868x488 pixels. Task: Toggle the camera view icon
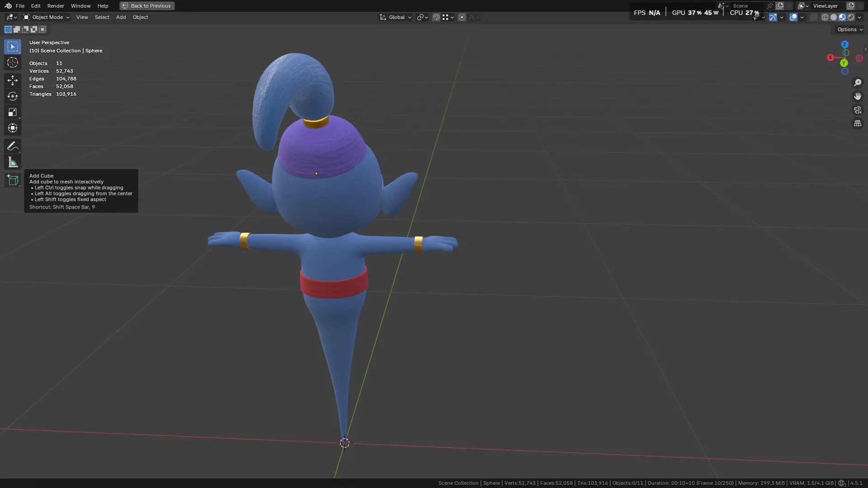857,110
